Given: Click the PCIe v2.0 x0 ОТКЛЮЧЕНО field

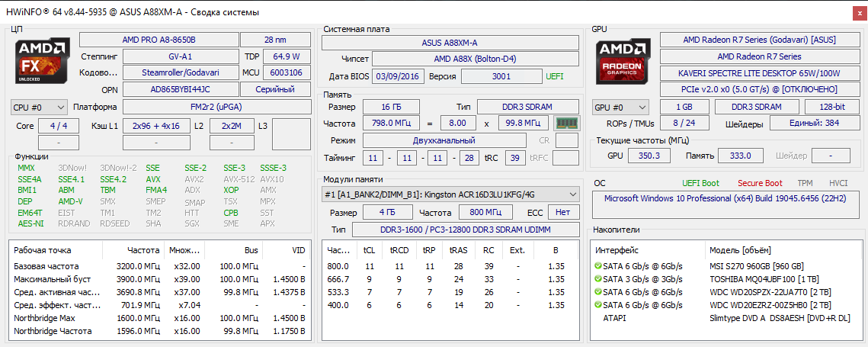Looking at the screenshot, I should click(760, 89).
